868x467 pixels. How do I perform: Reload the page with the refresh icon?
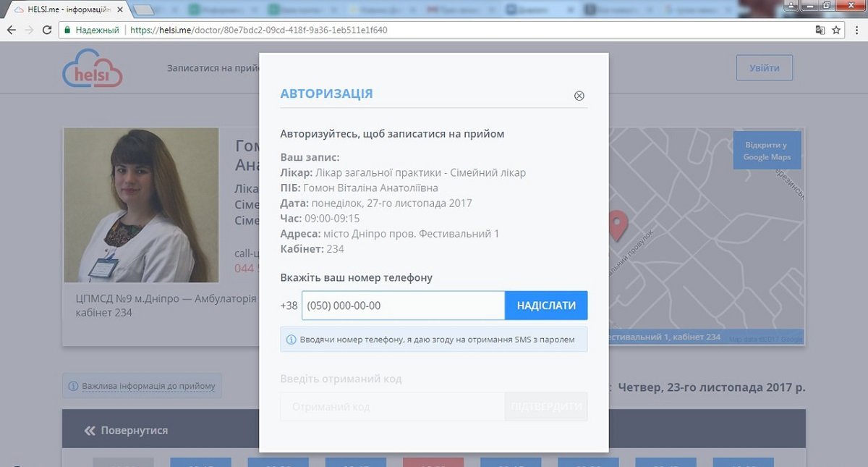point(47,30)
